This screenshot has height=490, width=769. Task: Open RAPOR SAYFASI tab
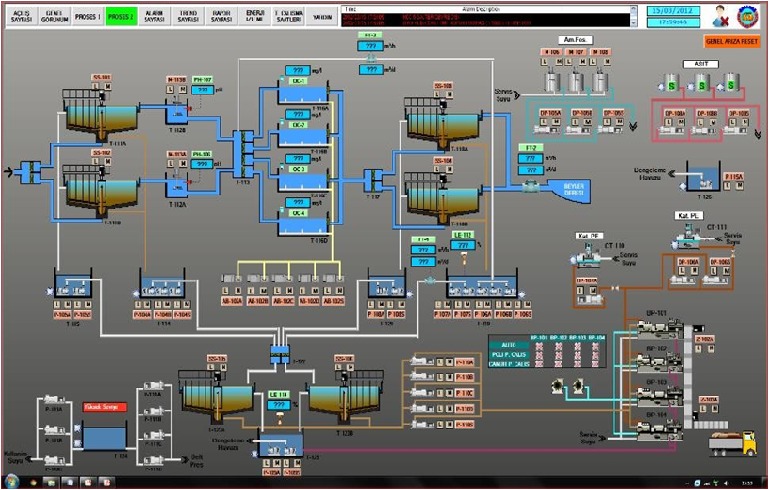[221, 17]
